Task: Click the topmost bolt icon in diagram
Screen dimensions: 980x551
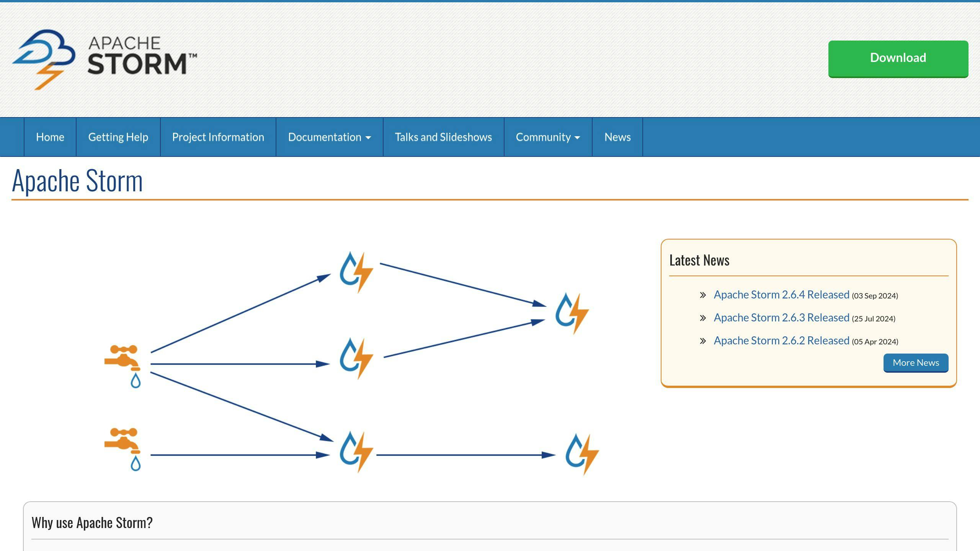Action: [x=356, y=272]
